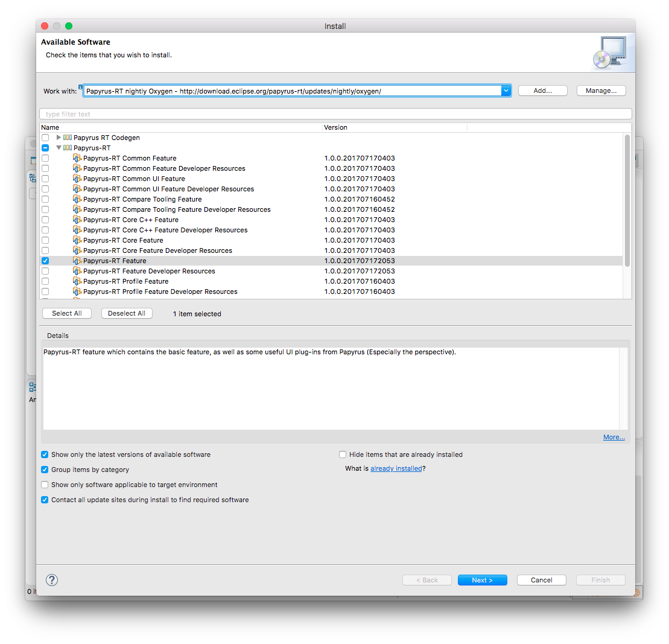Click the install wizard graphic top right
This screenshot has height=644, width=669.
pos(612,53)
